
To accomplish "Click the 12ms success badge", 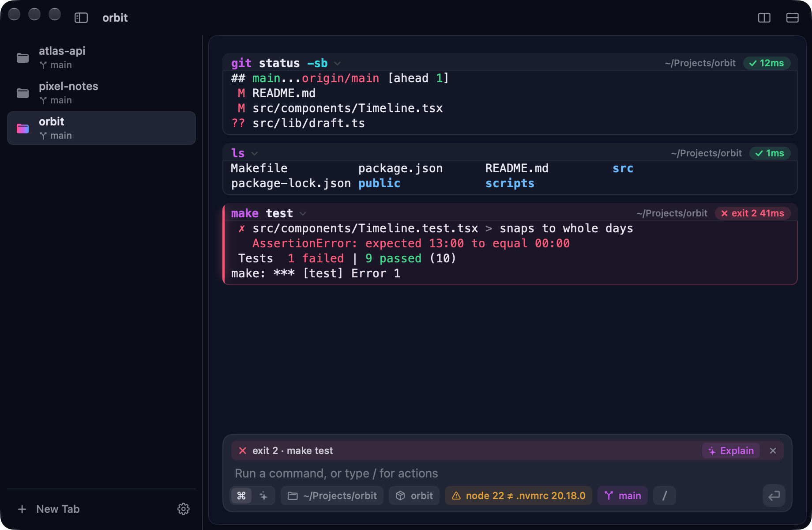I will (x=767, y=63).
